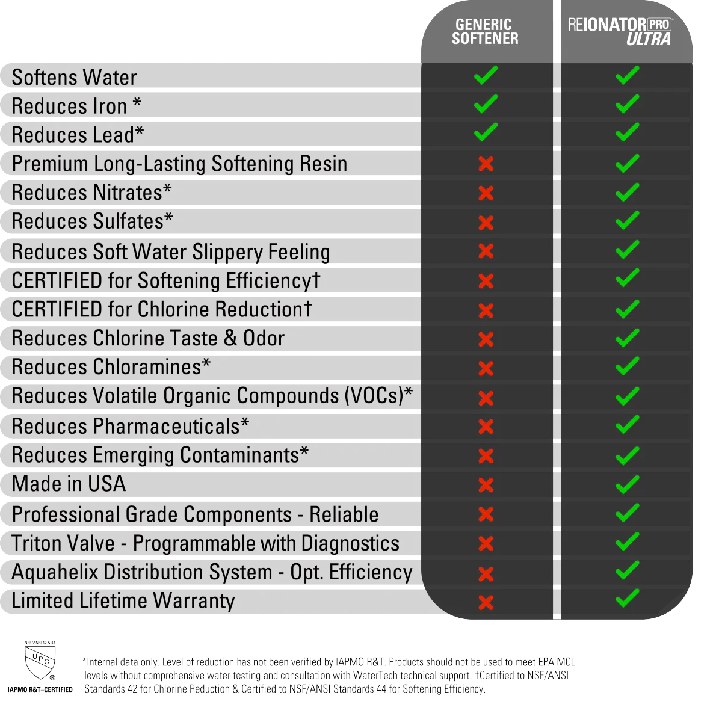This screenshot has width=722, height=728.
Task: Click 'Triton Valve - Programmable with Diagnostics' label
Action: 205,543
